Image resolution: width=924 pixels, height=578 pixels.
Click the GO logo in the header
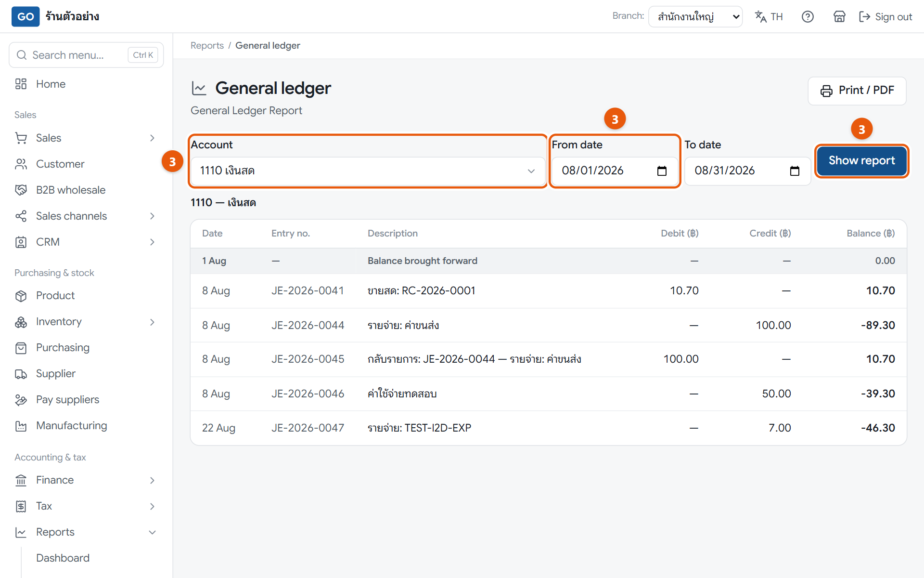[26, 16]
